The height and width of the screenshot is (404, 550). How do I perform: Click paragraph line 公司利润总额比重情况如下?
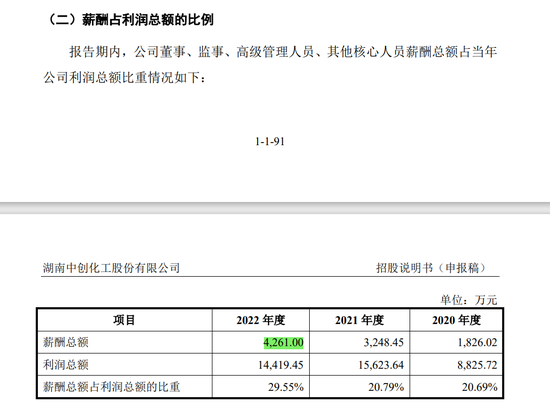pos(125,77)
